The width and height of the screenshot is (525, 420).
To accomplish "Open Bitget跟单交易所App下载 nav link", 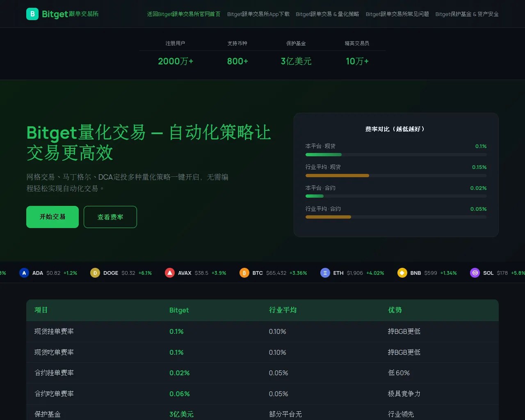I will (x=258, y=14).
